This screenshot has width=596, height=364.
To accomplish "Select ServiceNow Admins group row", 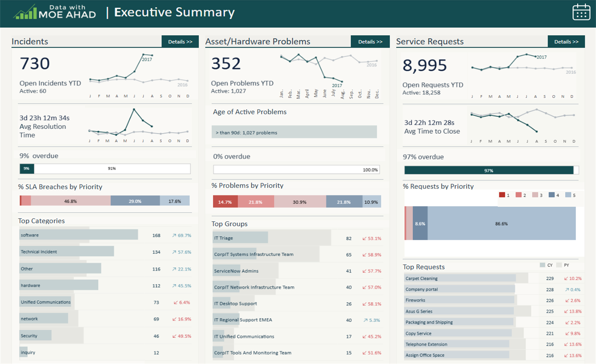I will pos(297,271).
